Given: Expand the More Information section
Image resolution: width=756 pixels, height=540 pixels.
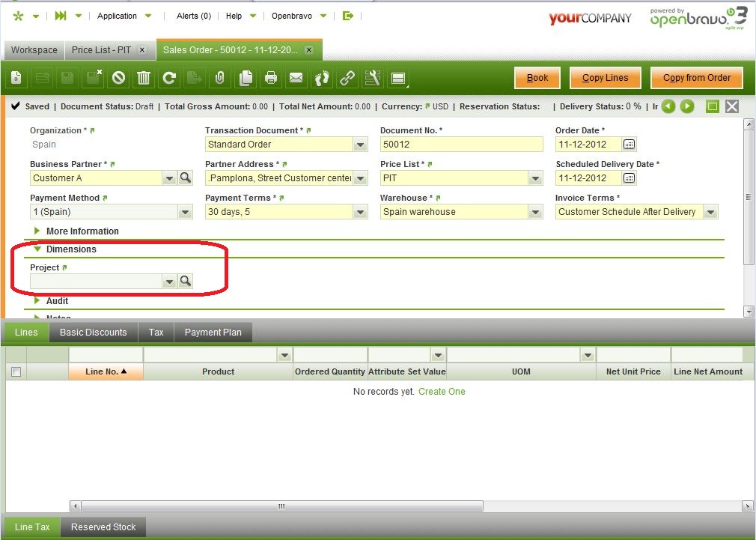Looking at the screenshot, I should pos(82,231).
